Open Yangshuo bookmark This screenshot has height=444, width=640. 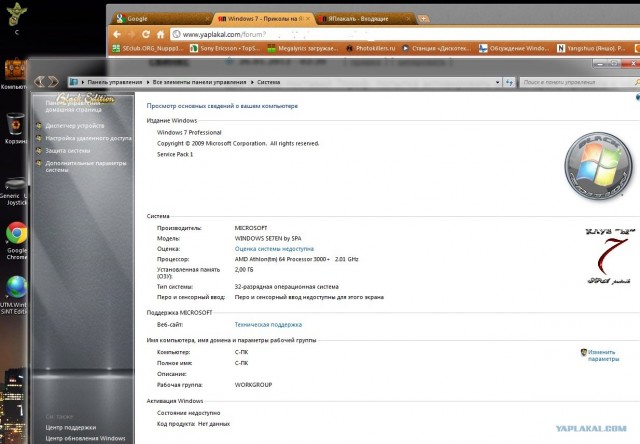[x=591, y=48]
